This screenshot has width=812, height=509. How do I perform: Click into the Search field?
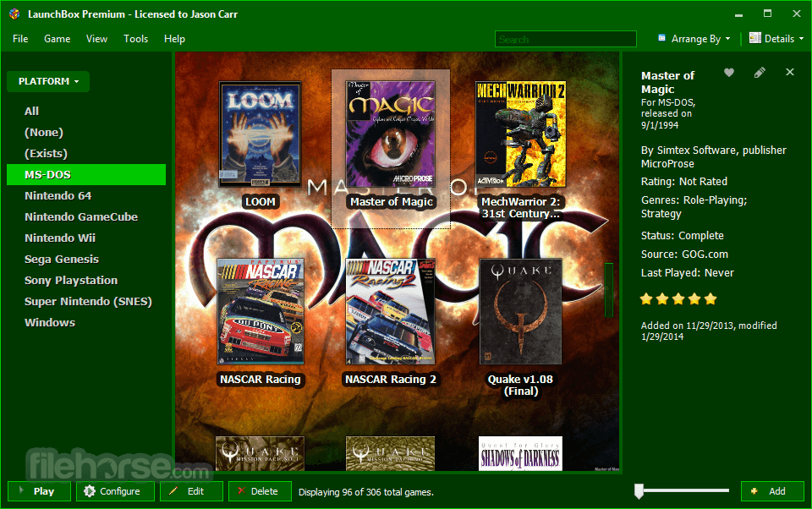pos(566,40)
